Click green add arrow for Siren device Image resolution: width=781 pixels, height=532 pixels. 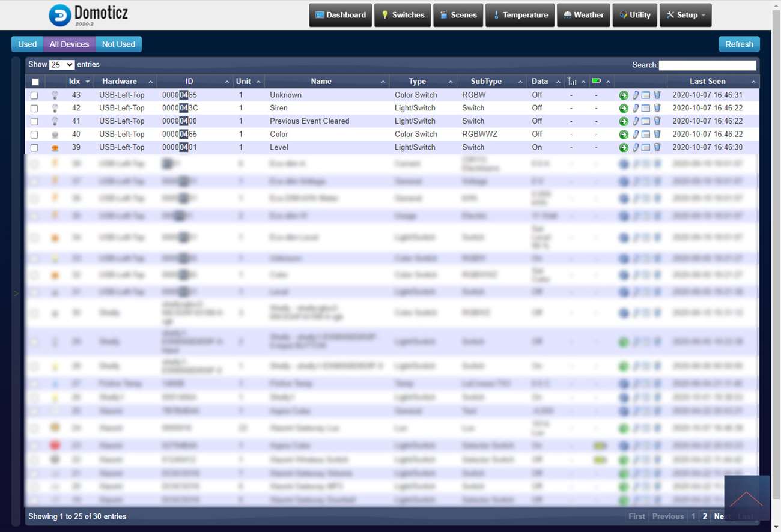point(624,108)
